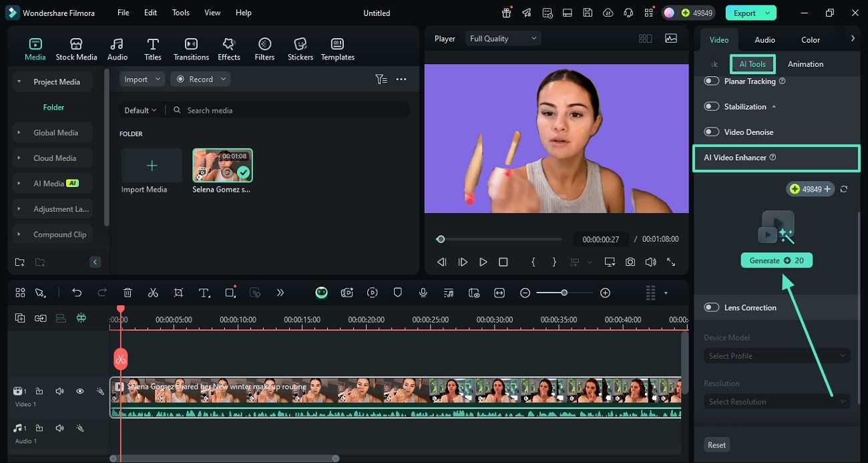
Task: Open the File menu
Action: [x=124, y=13]
